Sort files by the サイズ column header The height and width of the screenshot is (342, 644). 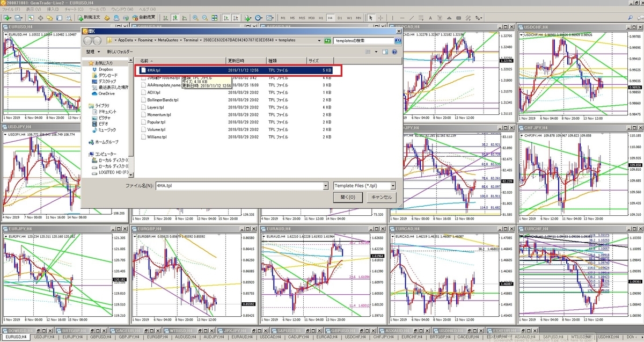tap(321, 61)
